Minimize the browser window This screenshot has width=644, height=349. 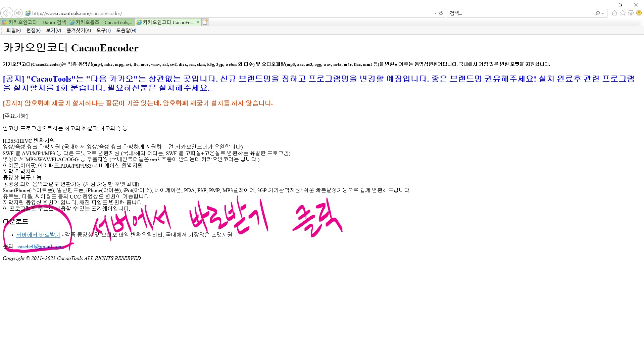click(605, 5)
